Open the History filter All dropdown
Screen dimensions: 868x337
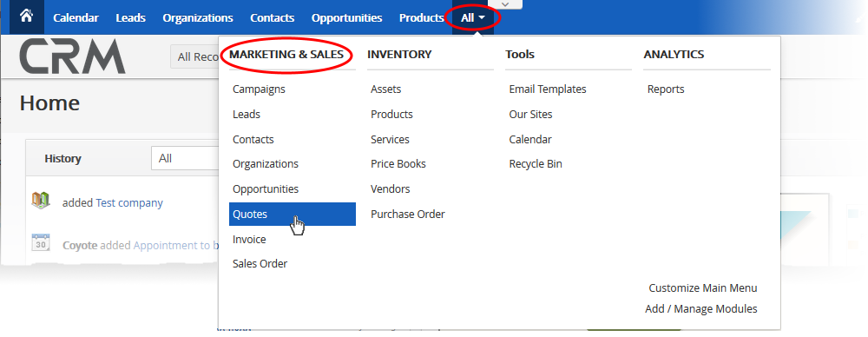[185, 159]
